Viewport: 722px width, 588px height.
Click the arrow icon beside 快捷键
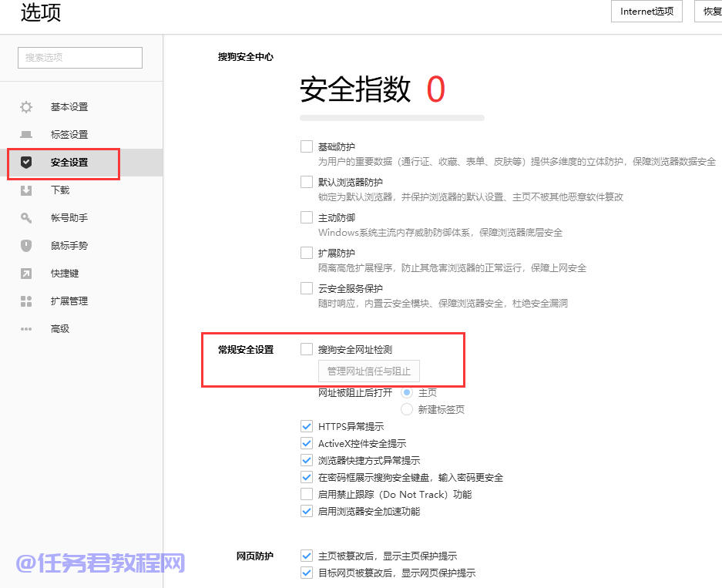[x=26, y=274]
